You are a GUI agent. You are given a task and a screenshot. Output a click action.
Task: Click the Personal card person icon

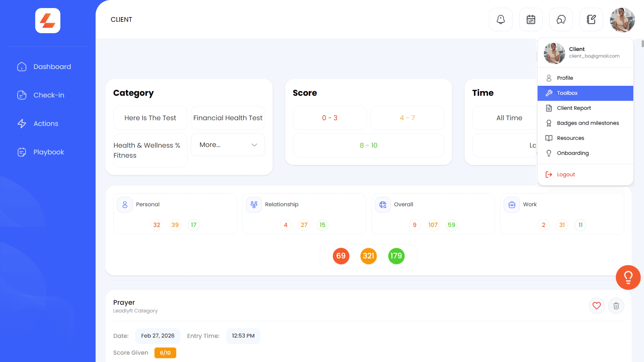click(125, 204)
